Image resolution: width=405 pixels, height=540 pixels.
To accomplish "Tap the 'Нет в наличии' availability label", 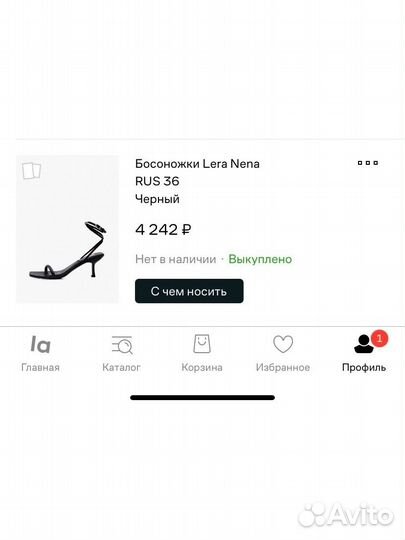I will click(x=176, y=259).
